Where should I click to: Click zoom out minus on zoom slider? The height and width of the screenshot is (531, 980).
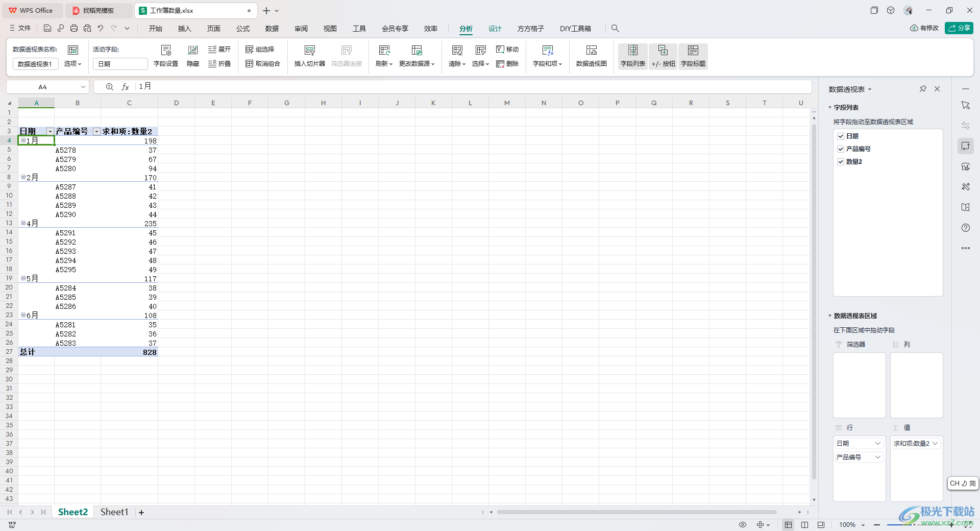pos(877,525)
